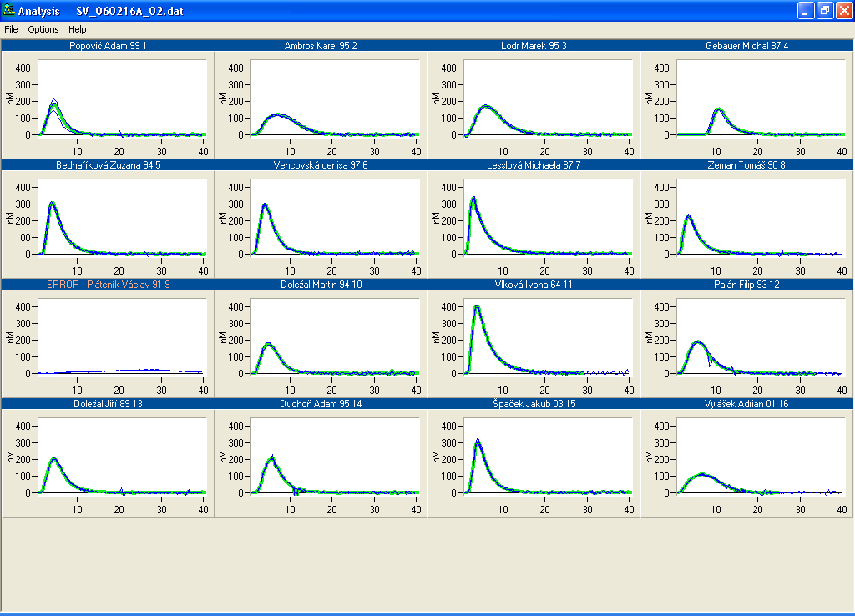The image size is (855, 616).
Task: Select the Špaček Jakub 03 15 header
Action: point(534,404)
